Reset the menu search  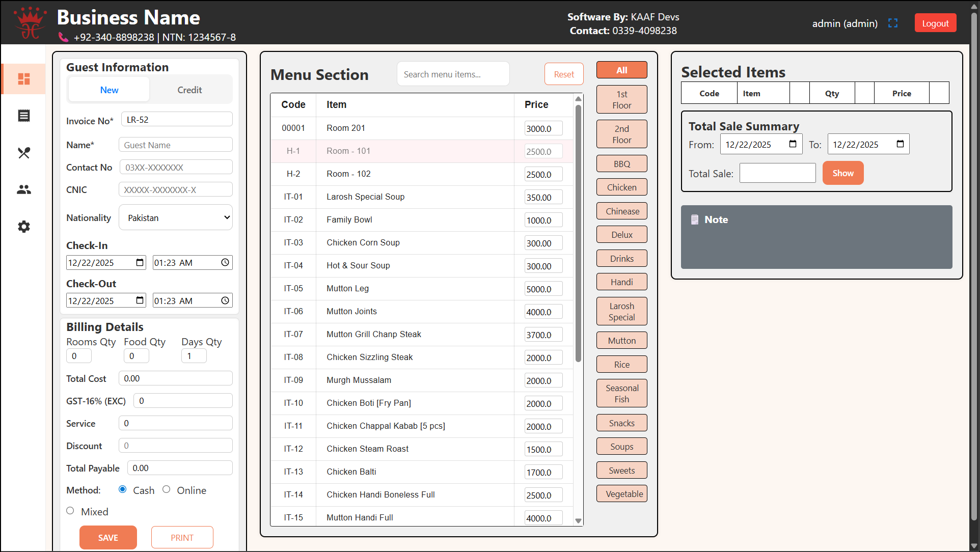[564, 74]
